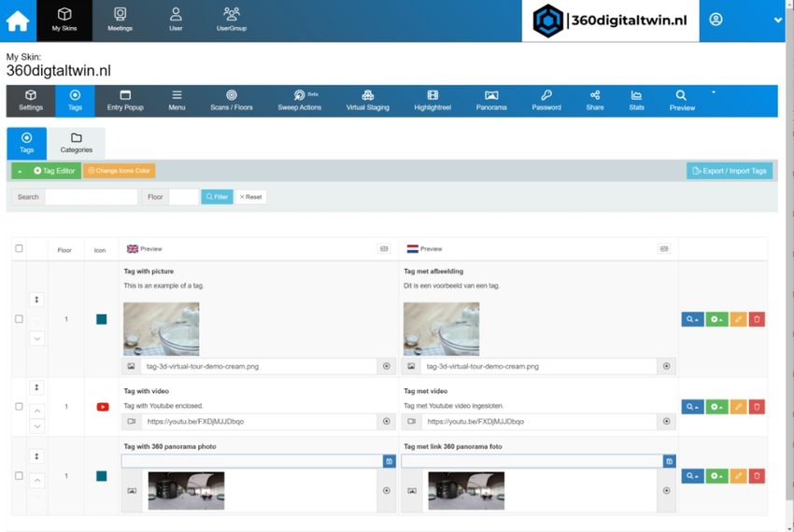Check the Tag with video row checkbox

(x=19, y=406)
